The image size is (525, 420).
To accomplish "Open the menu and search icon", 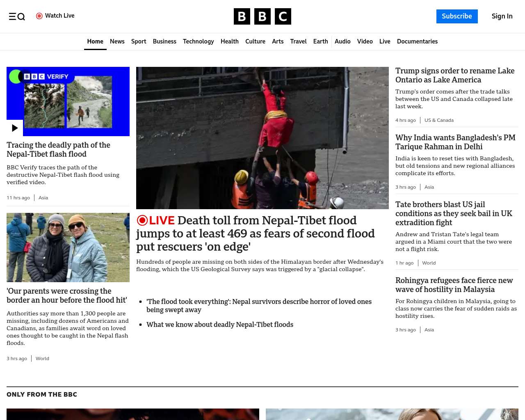I will tap(17, 16).
